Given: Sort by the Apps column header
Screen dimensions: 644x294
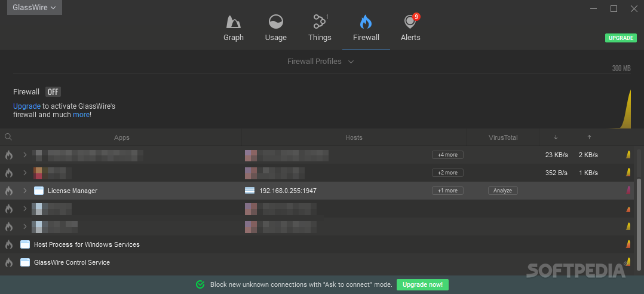Looking at the screenshot, I should 122,137.
